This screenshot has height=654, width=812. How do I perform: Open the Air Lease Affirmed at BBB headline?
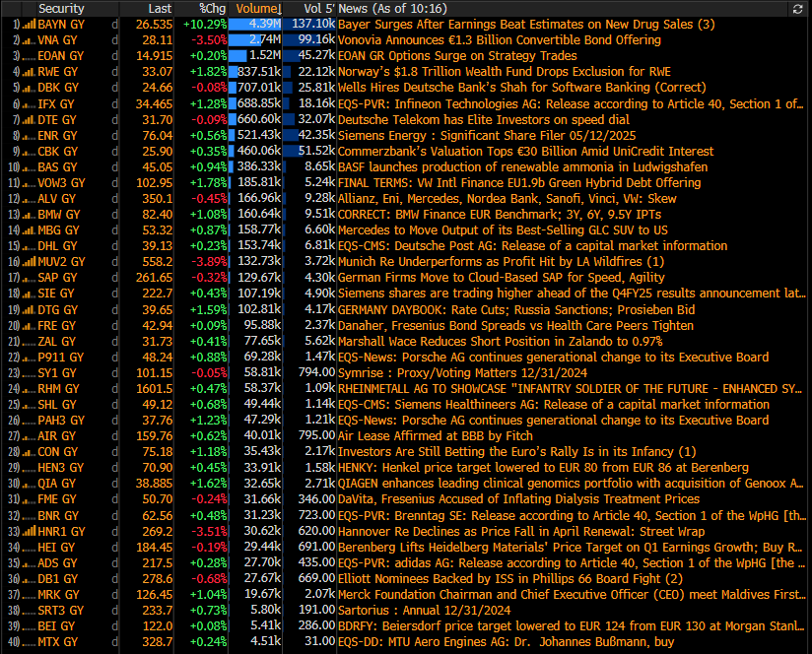pyautogui.click(x=435, y=436)
